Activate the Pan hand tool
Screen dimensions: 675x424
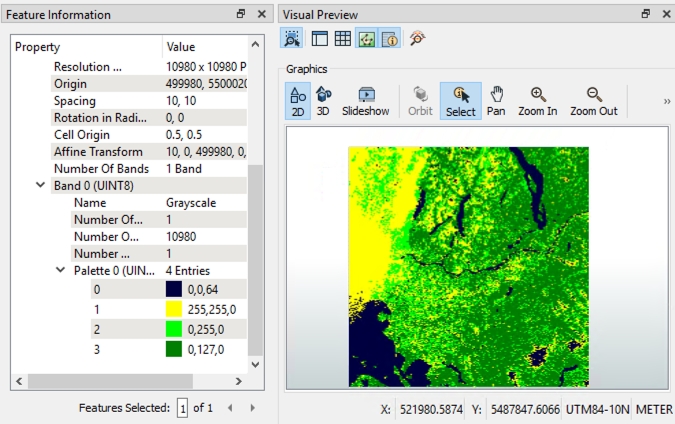[496, 101]
